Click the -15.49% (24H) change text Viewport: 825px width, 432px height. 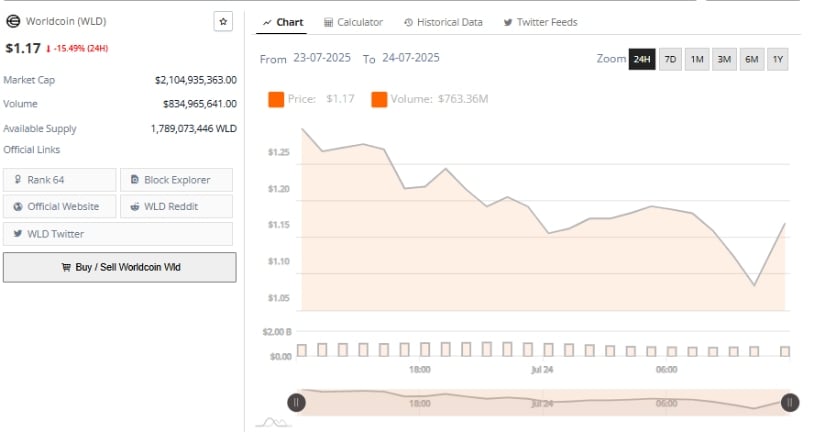[x=81, y=48]
